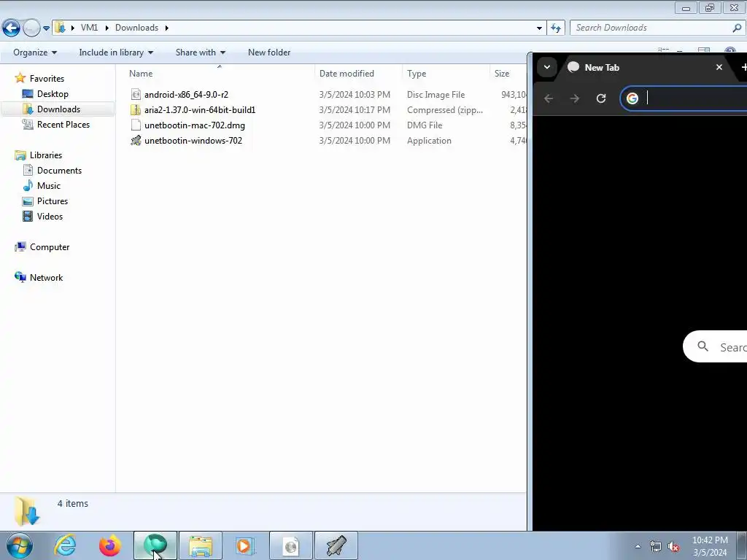Image resolution: width=747 pixels, height=560 pixels.
Task: Expand the Downloads breadcrumb arrow
Action: pos(167,28)
